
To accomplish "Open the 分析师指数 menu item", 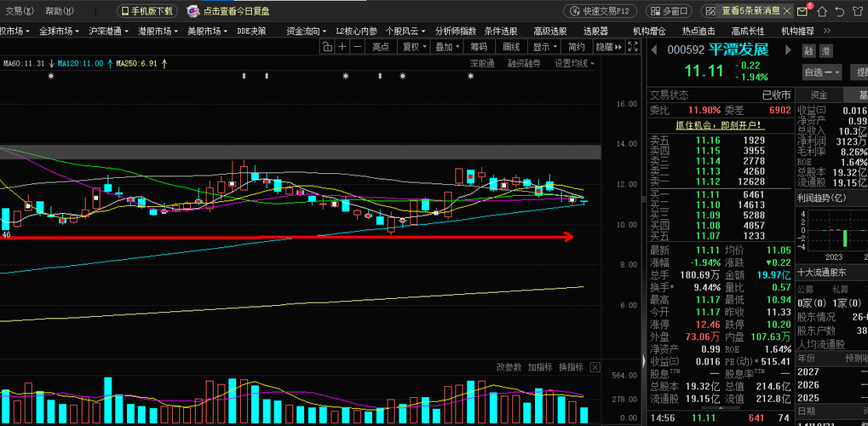I will (x=456, y=31).
